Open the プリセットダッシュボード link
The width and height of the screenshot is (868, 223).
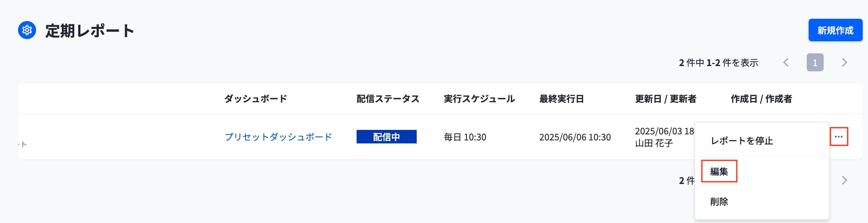tap(278, 137)
